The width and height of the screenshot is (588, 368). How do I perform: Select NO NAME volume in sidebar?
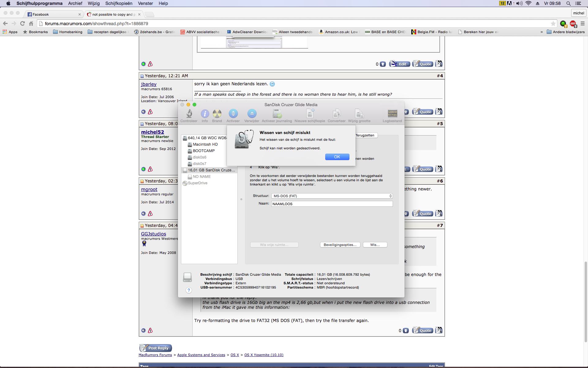click(x=202, y=177)
